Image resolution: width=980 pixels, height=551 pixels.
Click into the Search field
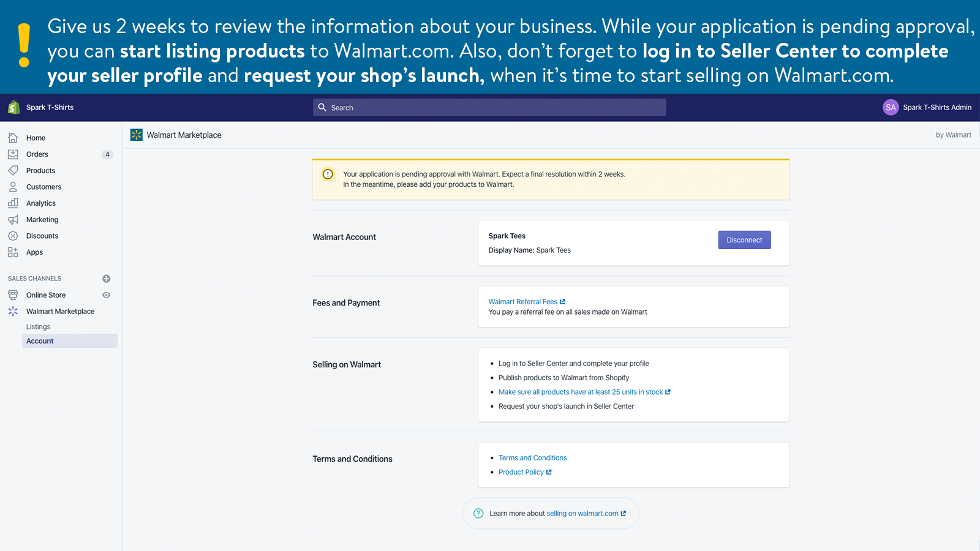pyautogui.click(x=490, y=108)
